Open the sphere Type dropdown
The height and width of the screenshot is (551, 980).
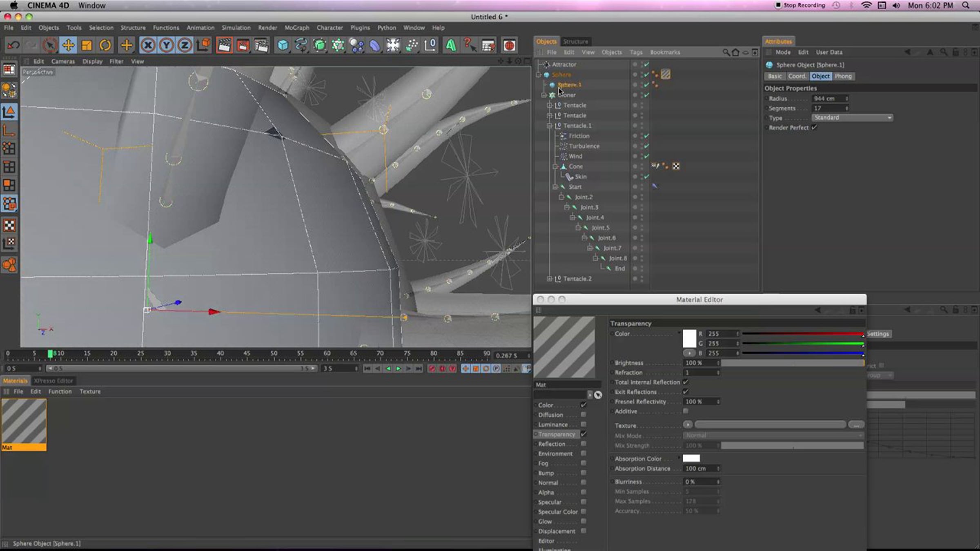tap(852, 118)
